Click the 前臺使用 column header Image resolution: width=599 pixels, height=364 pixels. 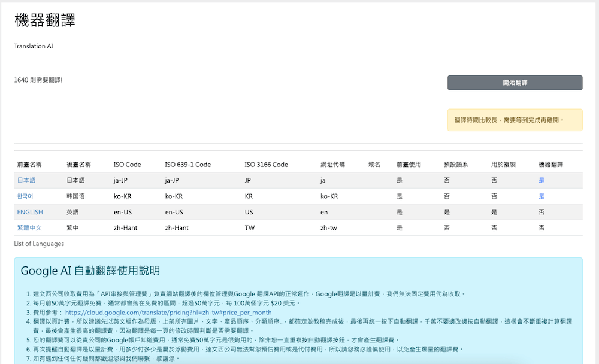(409, 165)
